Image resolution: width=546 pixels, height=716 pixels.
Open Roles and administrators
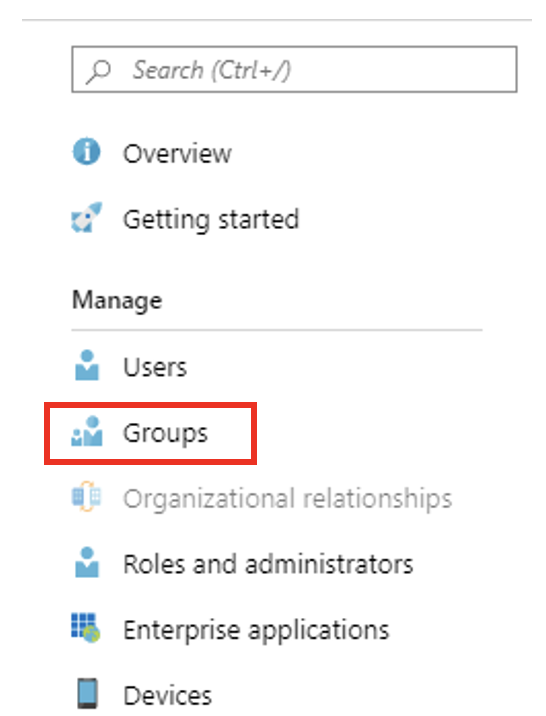(268, 564)
